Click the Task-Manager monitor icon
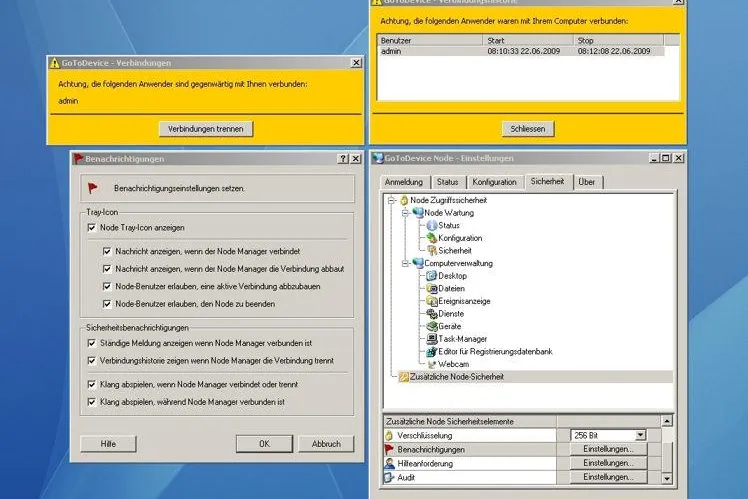 click(x=432, y=339)
